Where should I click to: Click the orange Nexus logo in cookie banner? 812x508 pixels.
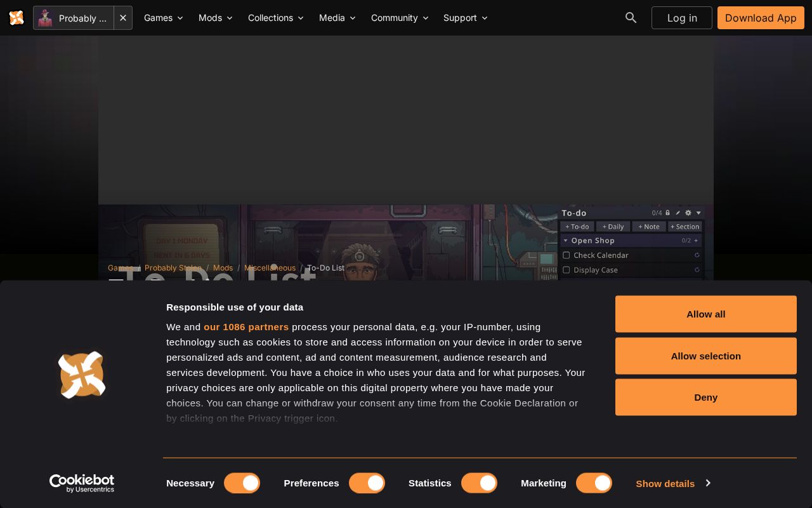pos(82,375)
